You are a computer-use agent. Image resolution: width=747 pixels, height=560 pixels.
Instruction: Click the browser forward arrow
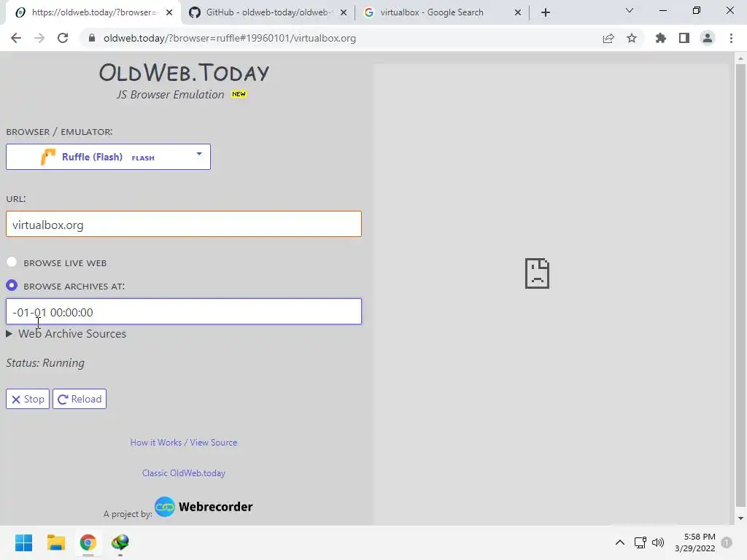click(x=39, y=38)
